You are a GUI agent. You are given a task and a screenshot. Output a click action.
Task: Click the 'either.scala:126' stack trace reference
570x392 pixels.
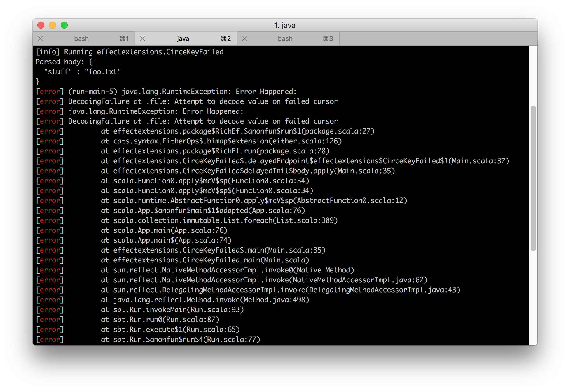point(305,141)
